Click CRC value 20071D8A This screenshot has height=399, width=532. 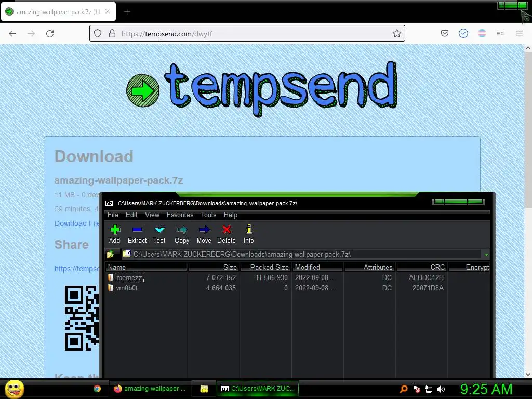428,288
